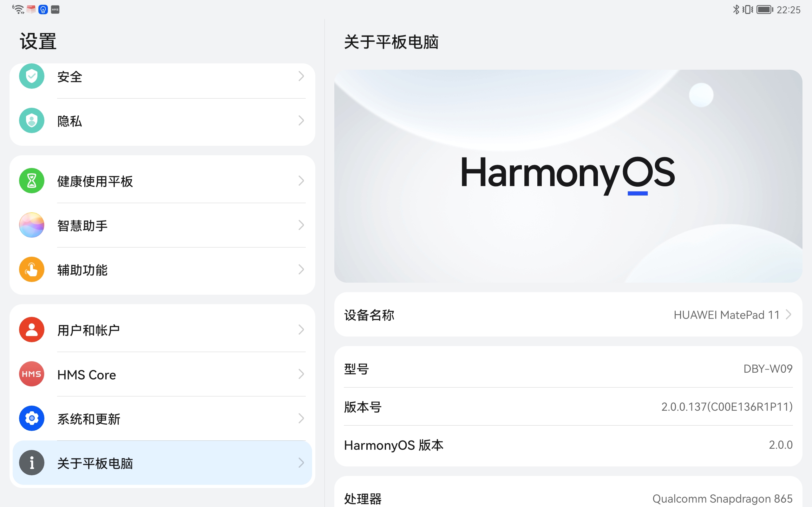This screenshot has height=507, width=812.
Task: Click the Privacy (隐私) shield icon
Action: (31, 120)
